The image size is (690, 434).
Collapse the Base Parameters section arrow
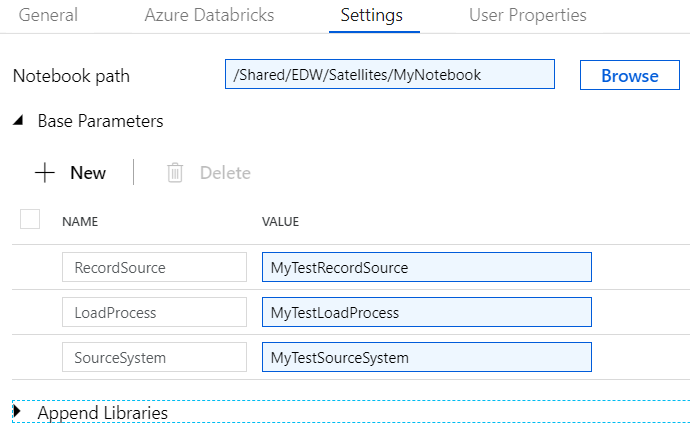tap(19, 121)
